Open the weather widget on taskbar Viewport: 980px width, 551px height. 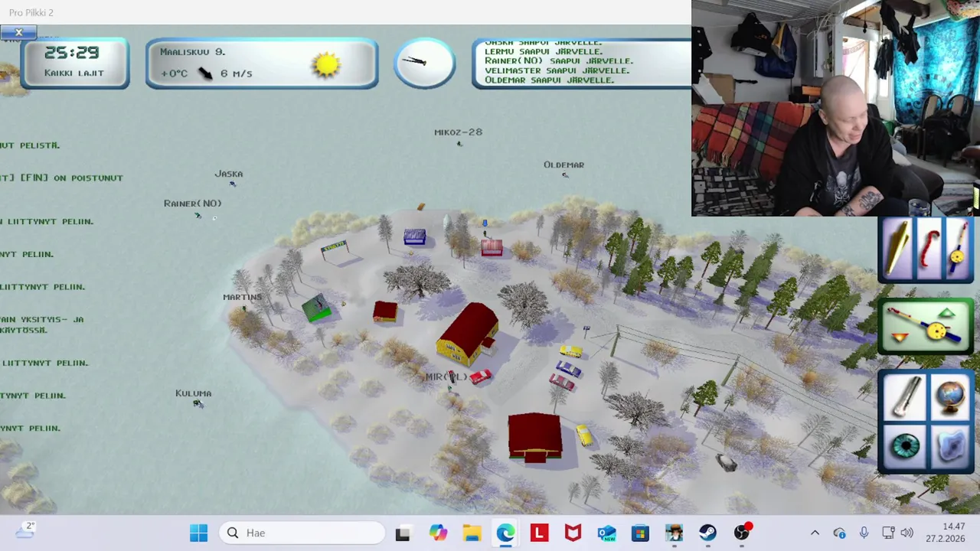(24, 531)
